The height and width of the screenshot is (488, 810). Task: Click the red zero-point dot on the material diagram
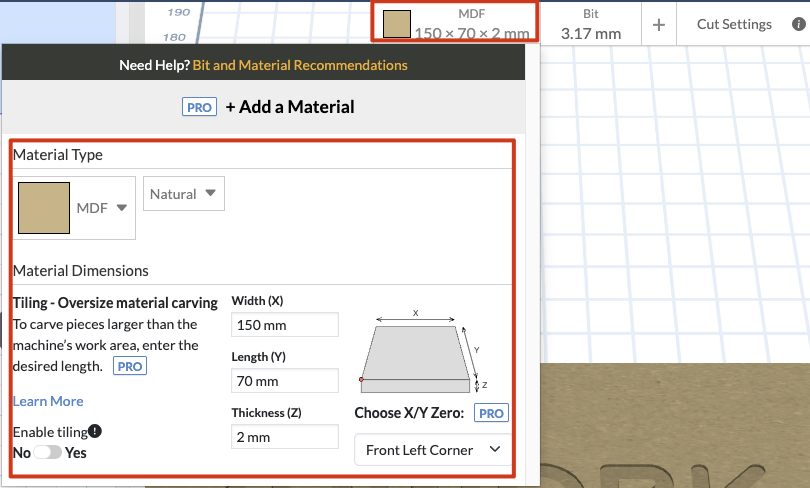pos(361,380)
